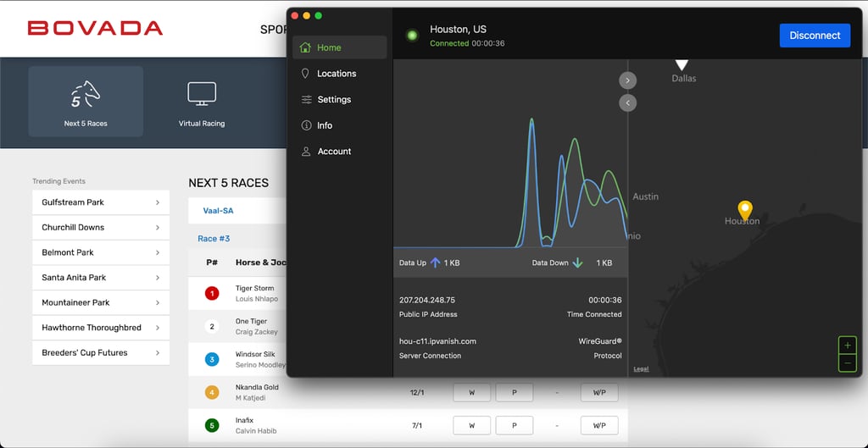Click the green maximize window button

tap(319, 15)
